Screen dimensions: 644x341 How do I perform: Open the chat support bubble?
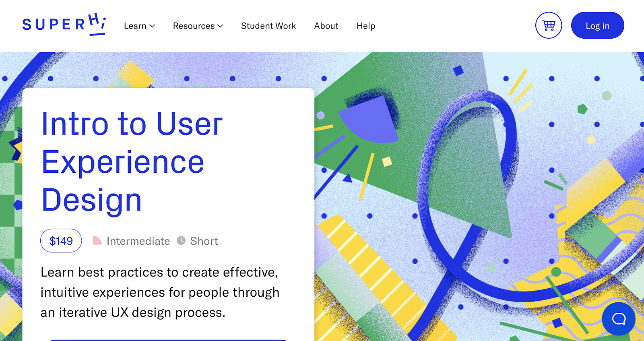619,319
